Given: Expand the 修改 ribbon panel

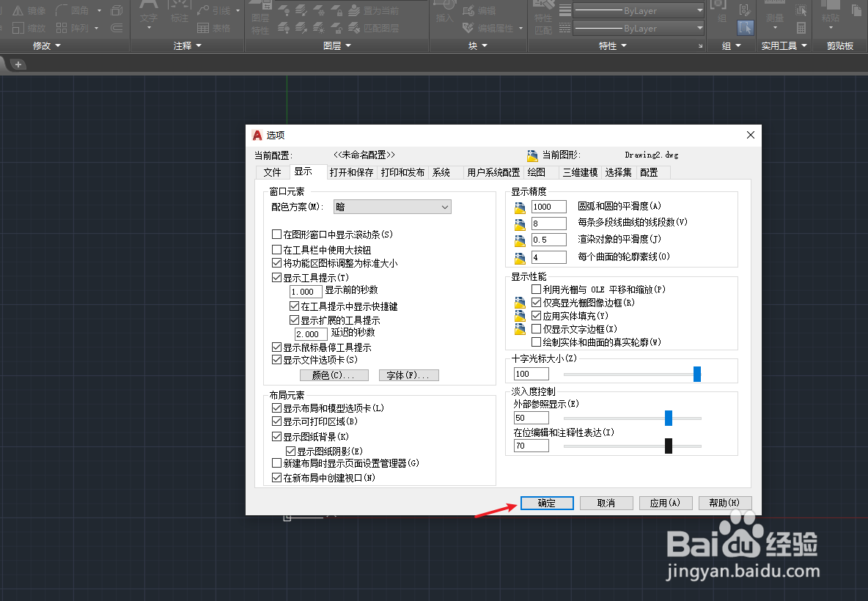Looking at the screenshot, I should click(46, 46).
